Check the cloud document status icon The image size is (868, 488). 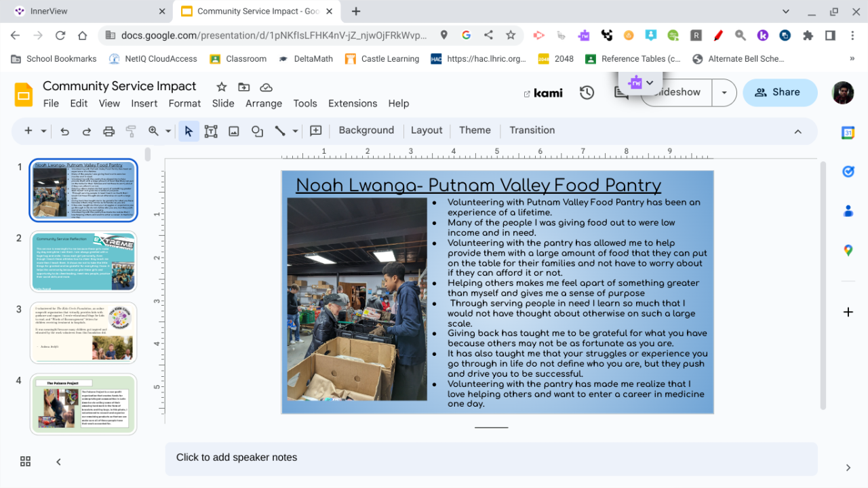[x=266, y=87]
